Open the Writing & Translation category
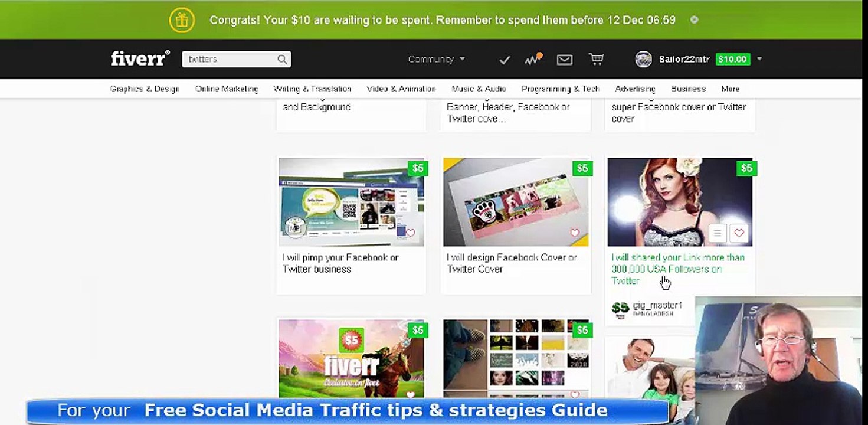868x425 pixels. click(x=312, y=89)
